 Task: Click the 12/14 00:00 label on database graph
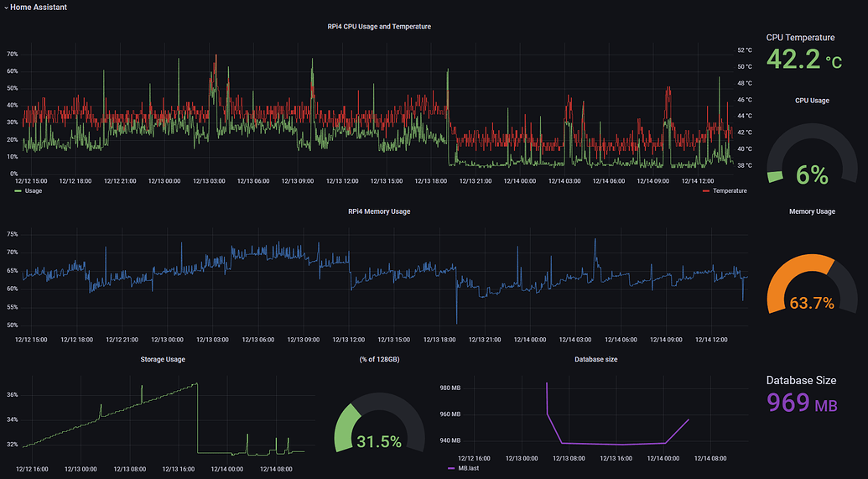[663, 459]
